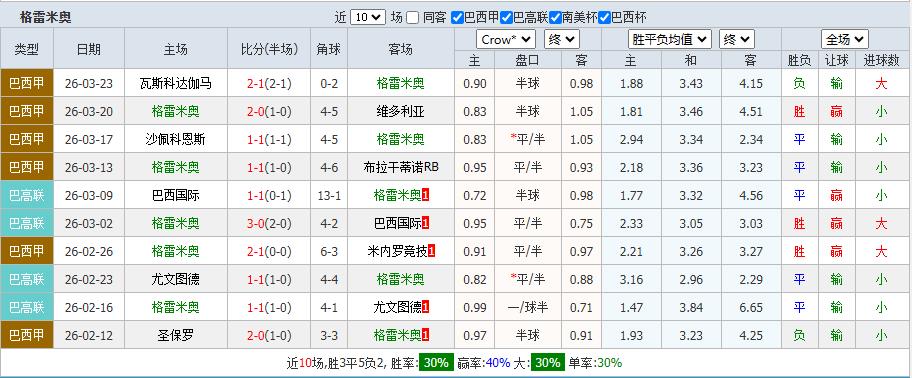The width and height of the screenshot is (912, 378).
Task: Open the 终 dropdown next to 胜平负均值
Action: 737,40
